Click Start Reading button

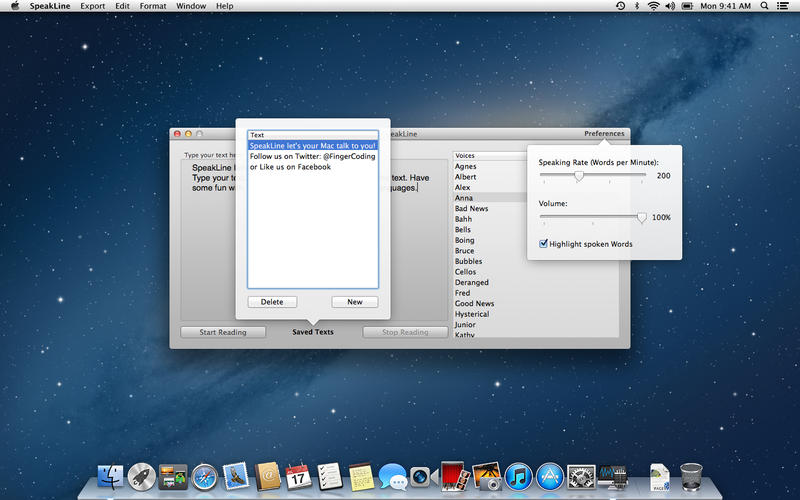(223, 332)
